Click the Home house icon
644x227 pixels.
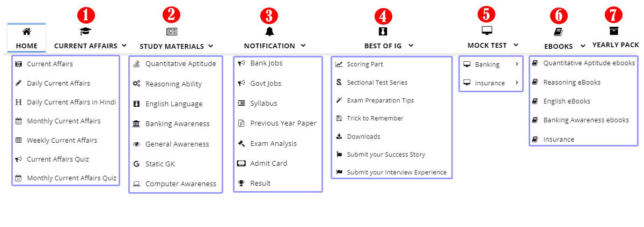[26, 31]
